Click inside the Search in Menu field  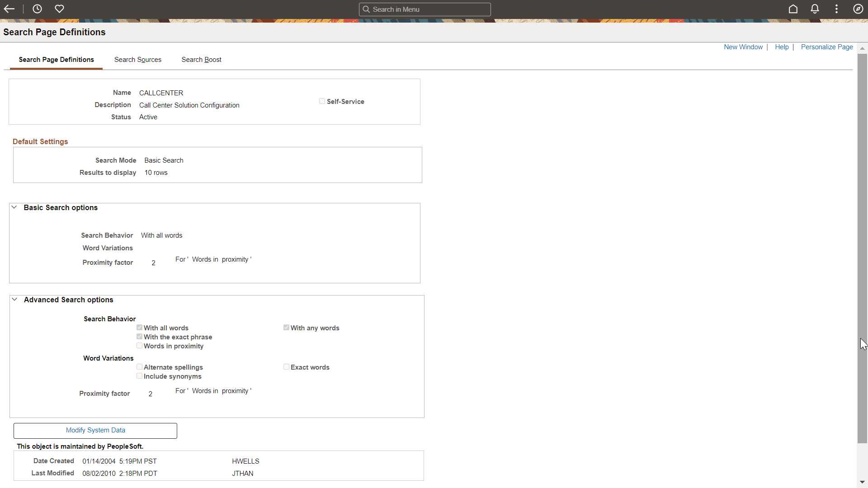[x=425, y=9]
